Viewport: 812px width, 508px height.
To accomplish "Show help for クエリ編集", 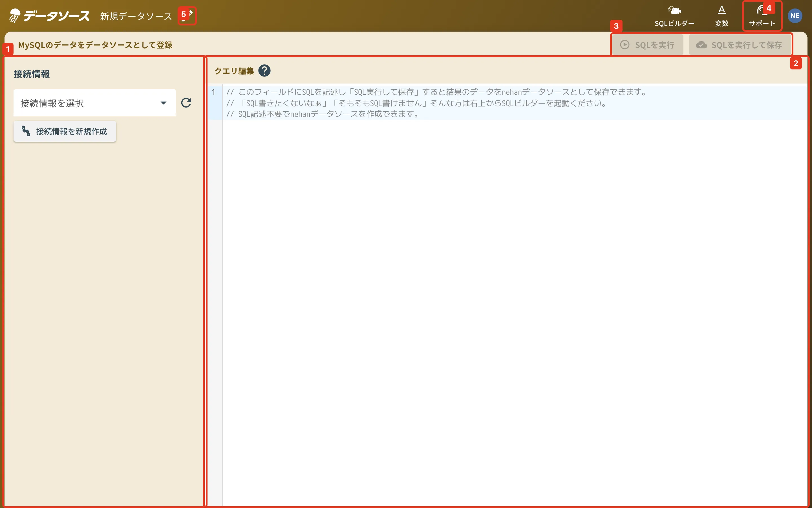I will click(x=264, y=71).
